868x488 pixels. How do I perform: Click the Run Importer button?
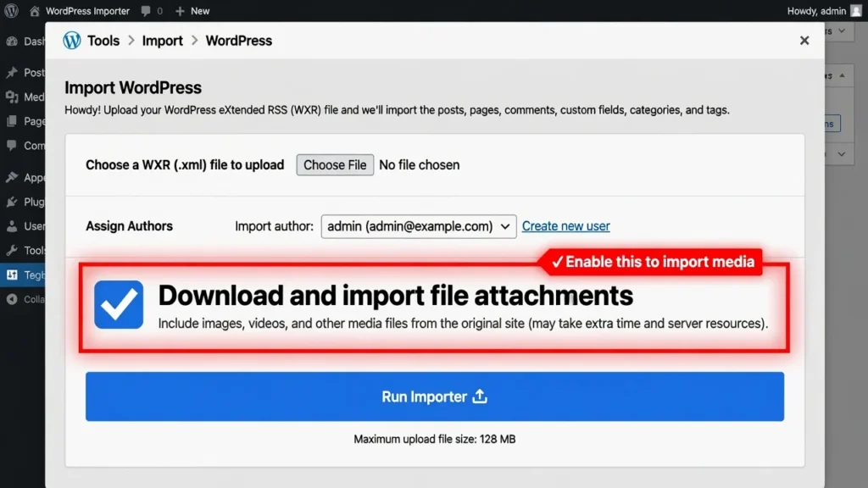click(435, 396)
